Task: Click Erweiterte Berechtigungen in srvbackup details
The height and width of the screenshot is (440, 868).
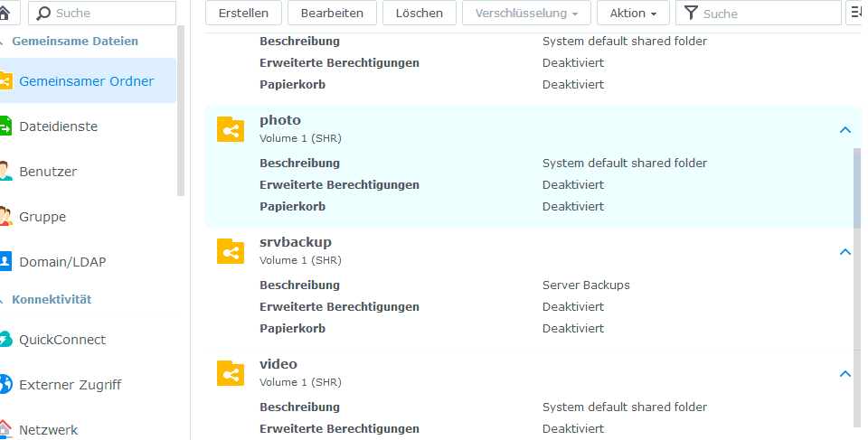Action: (339, 306)
